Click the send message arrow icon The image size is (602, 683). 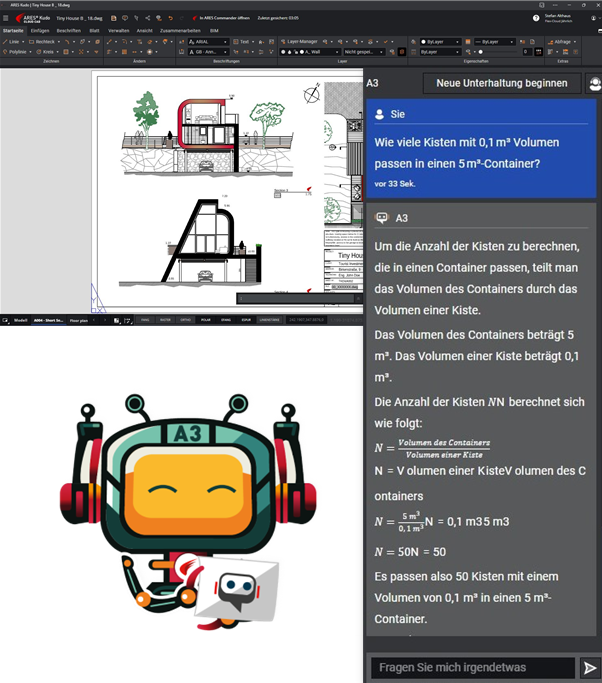coord(589,668)
